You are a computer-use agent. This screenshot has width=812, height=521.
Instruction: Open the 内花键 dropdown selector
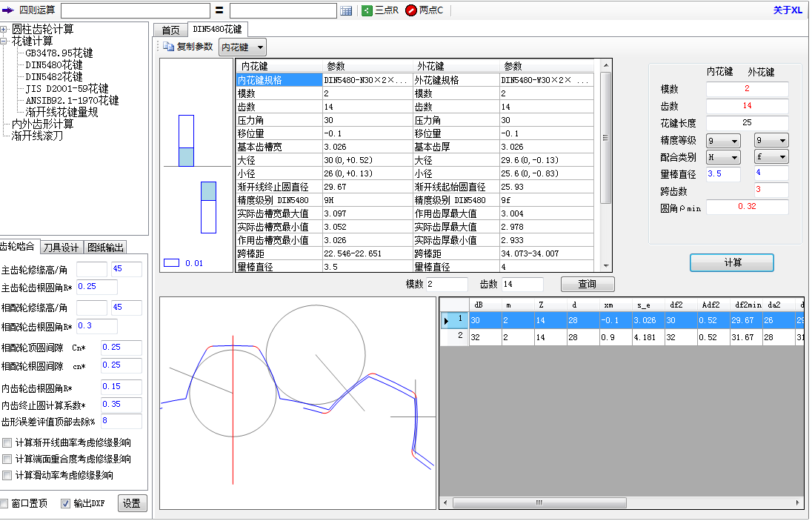242,47
